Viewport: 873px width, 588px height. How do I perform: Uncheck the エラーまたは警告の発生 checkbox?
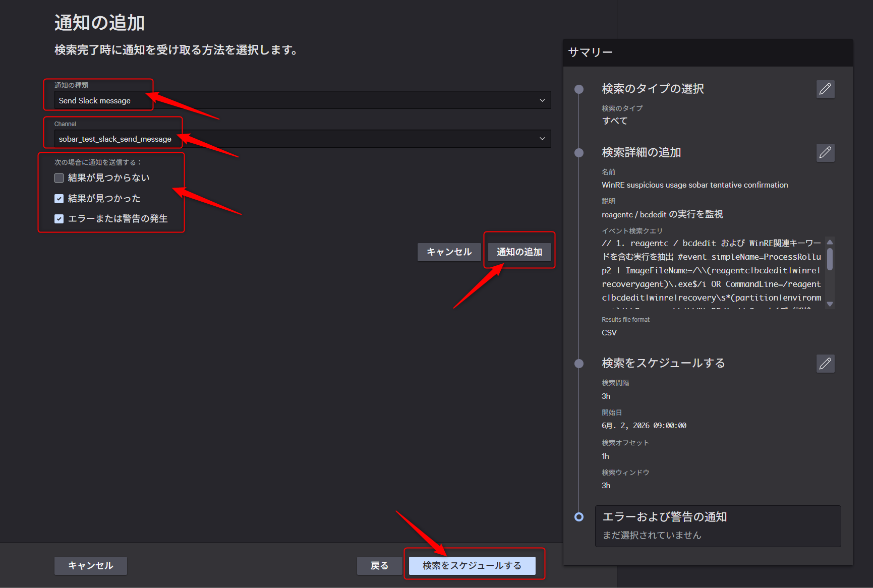59,219
